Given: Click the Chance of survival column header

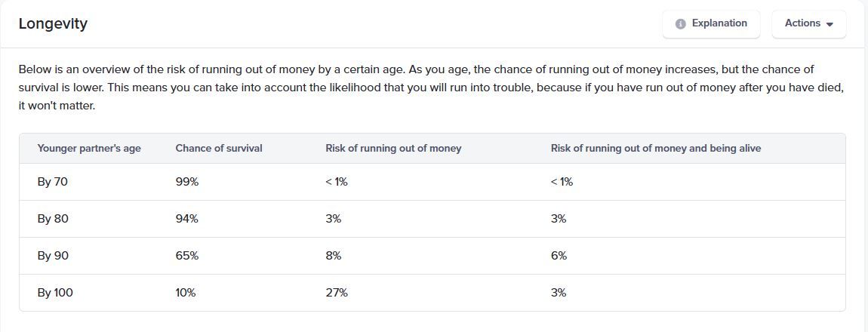Looking at the screenshot, I should coord(219,149).
